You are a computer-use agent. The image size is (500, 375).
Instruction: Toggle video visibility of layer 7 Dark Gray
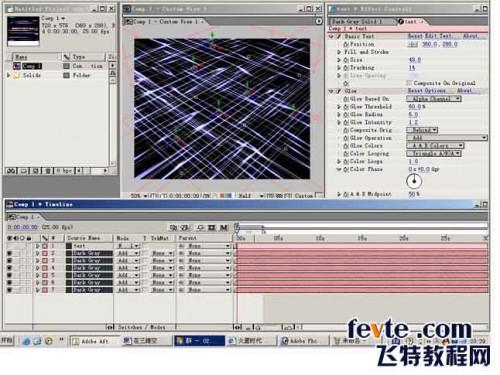point(9,290)
